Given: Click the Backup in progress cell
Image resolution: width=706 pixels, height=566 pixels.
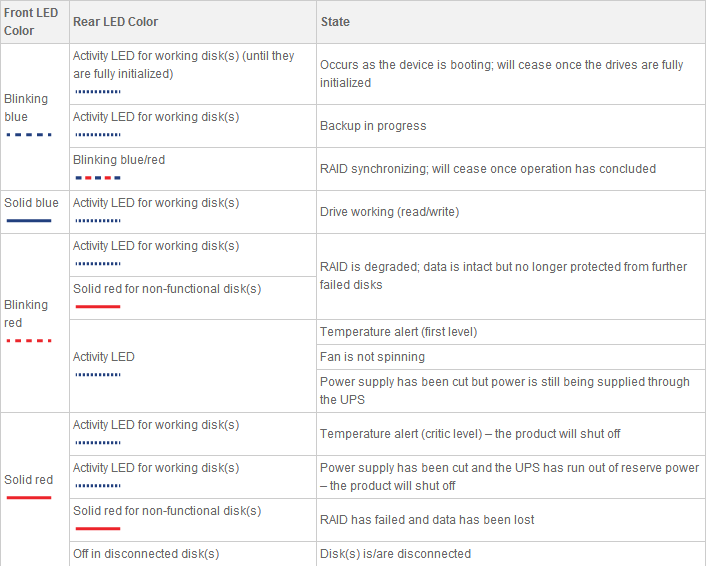Looking at the screenshot, I should [511, 126].
